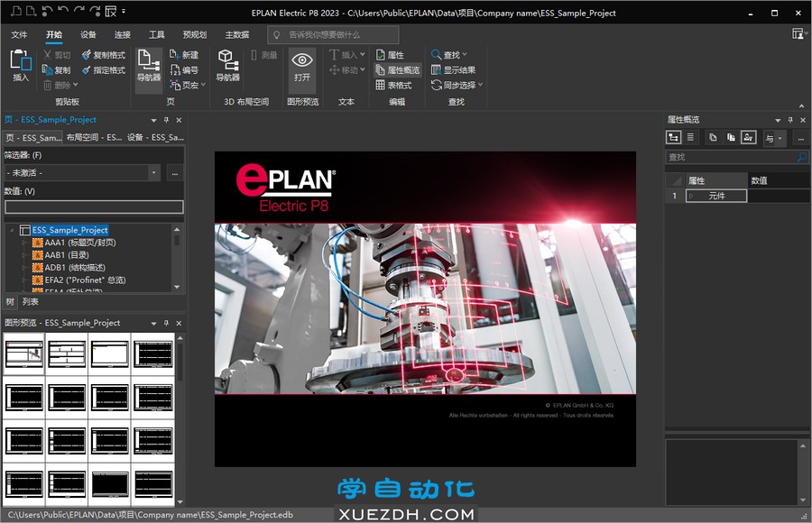Viewport: 812px width, 523px height.
Task: Click the large 插入 paste icon
Action: click(20, 60)
